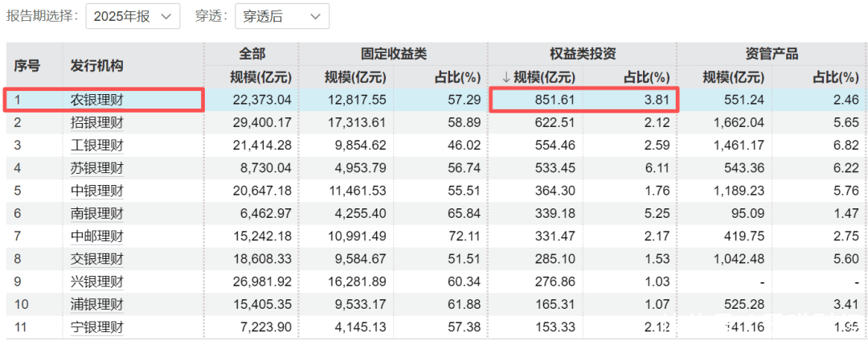868x341 pixels.
Task: Open the 穿透后 penetration dropdown
Action: pyautogui.click(x=282, y=17)
